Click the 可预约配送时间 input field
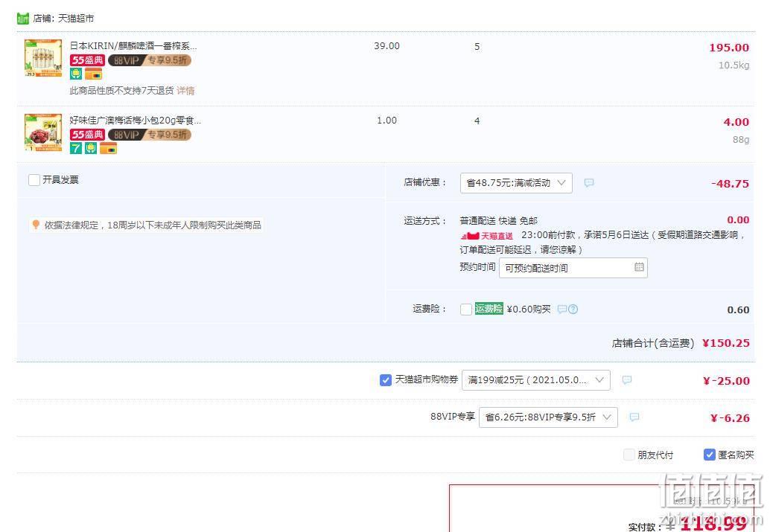 pos(573,268)
